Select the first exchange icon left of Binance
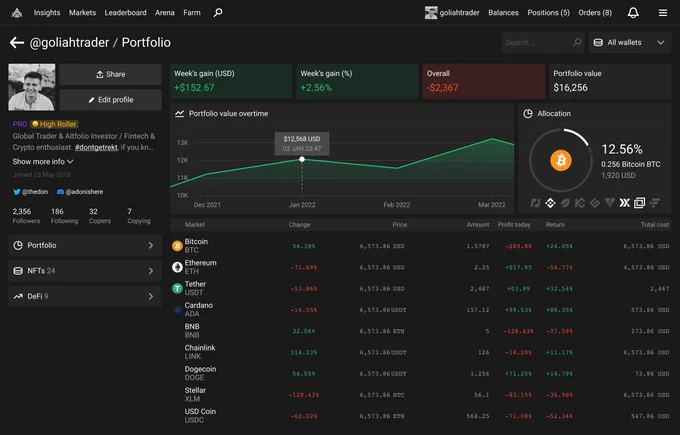The width and height of the screenshot is (680, 435). point(535,203)
